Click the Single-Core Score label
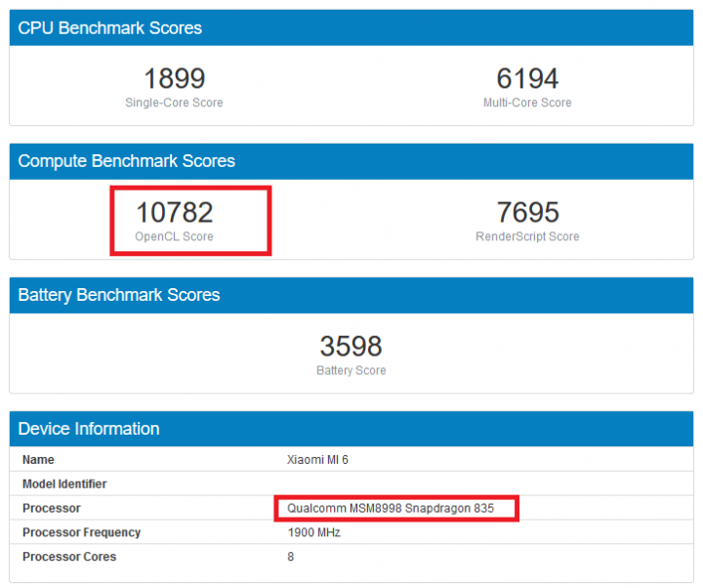703x588 pixels. point(174,103)
